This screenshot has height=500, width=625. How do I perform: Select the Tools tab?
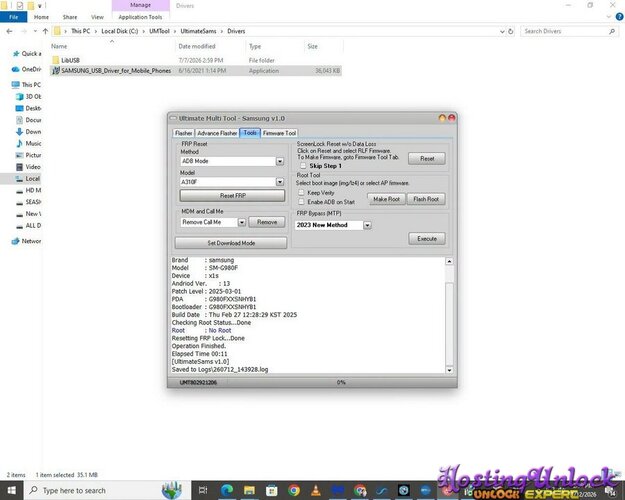[250, 133]
